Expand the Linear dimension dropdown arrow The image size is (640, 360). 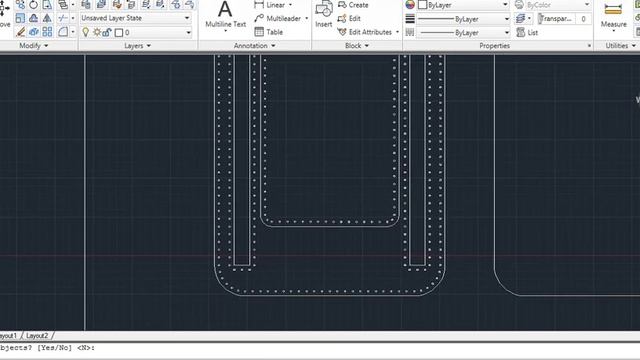(x=290, y=5)
